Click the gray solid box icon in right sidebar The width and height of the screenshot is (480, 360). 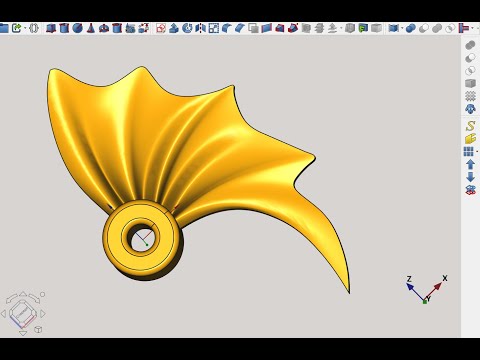click(x=470, y=83)
